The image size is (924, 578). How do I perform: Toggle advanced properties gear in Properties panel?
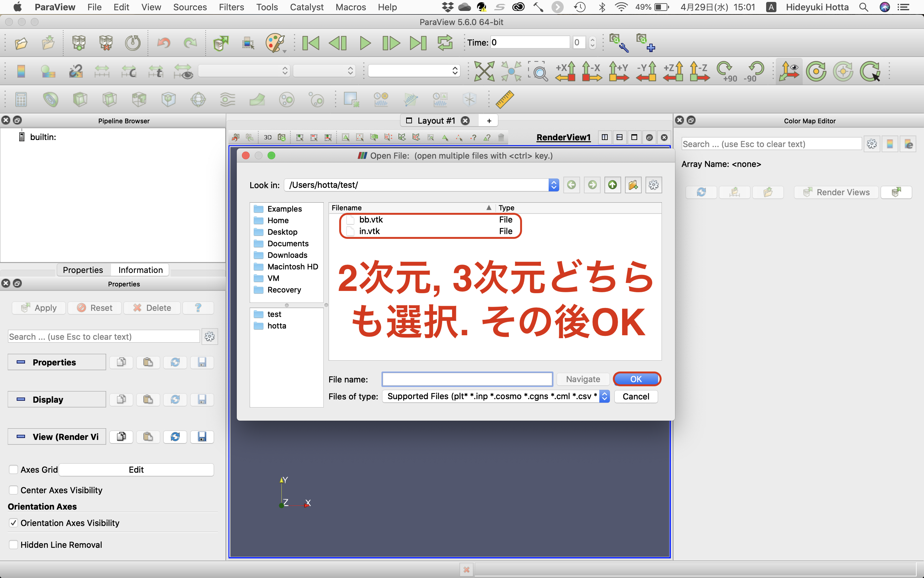point(210,337)
